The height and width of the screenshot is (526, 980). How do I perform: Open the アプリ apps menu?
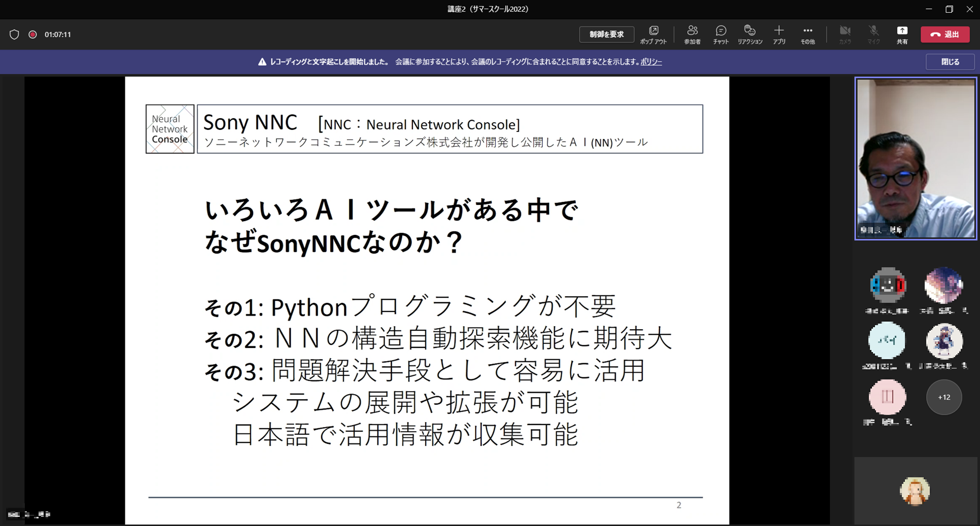(x=779, y=34)
